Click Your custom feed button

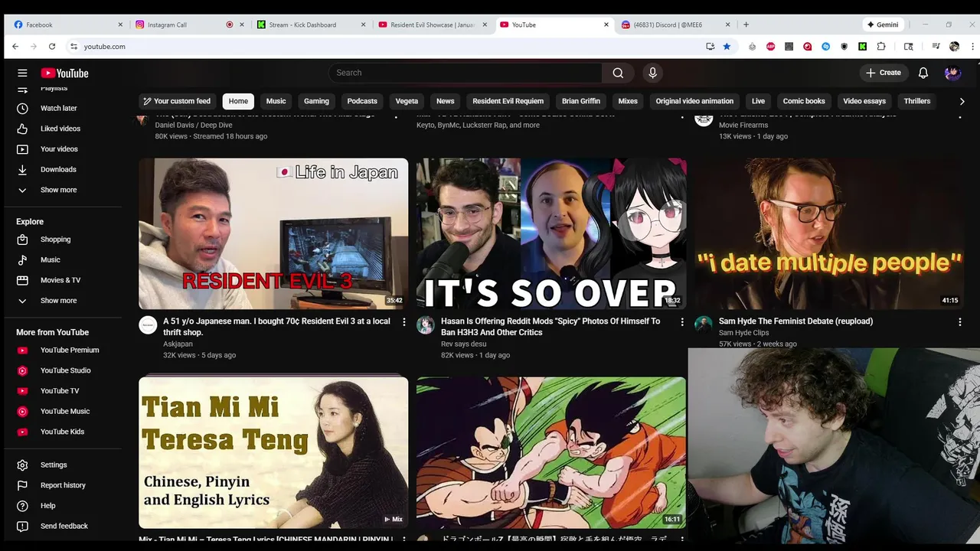pos(177,101)
